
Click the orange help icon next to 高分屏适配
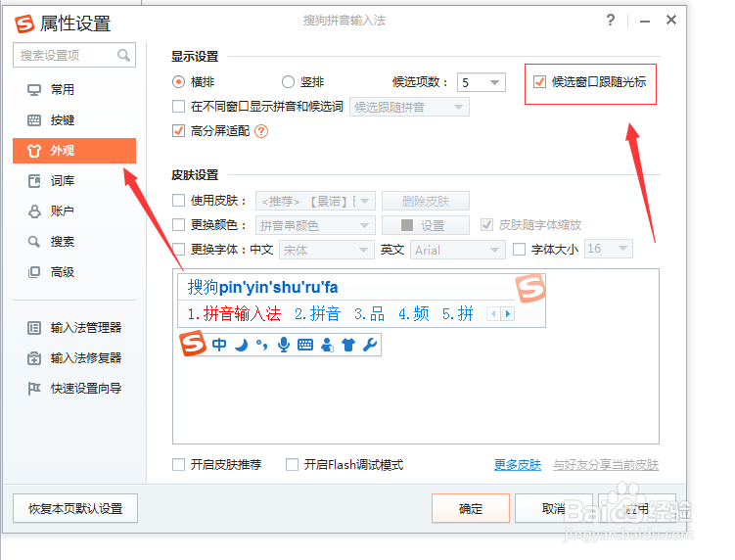261,131
